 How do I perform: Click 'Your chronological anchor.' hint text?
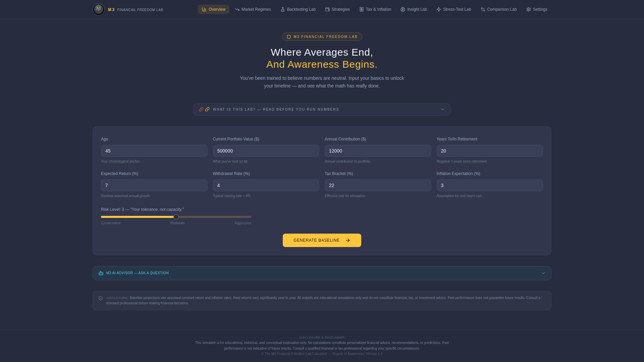pyautogui.click(x=121, y=162)
